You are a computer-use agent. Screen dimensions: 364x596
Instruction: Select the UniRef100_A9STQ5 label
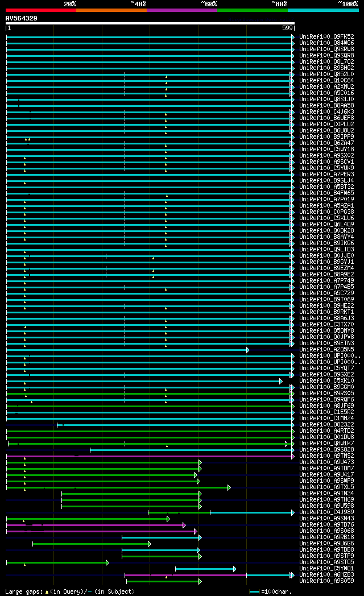326,562
